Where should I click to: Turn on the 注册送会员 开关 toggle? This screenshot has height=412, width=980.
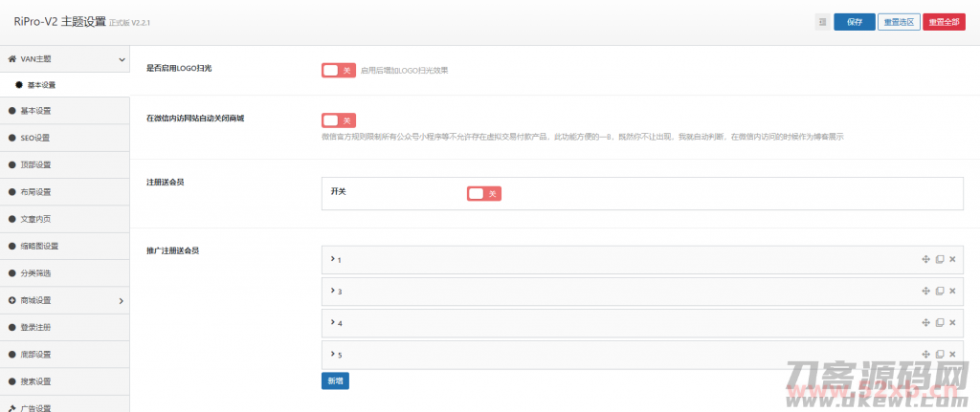coord(484,194)
